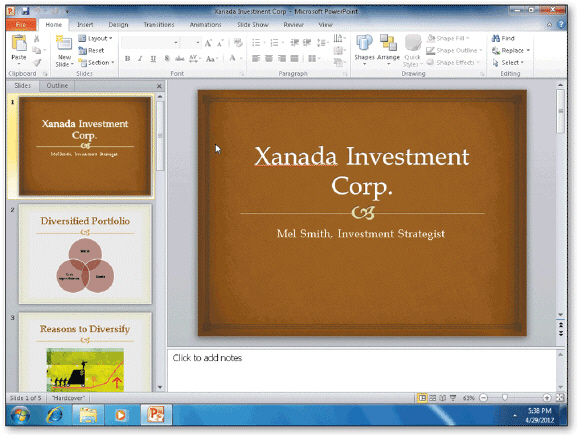Image resolution: width=578 pixels, height=437 pixels.
Task: Increase list indent level
Action: (307, 43)
